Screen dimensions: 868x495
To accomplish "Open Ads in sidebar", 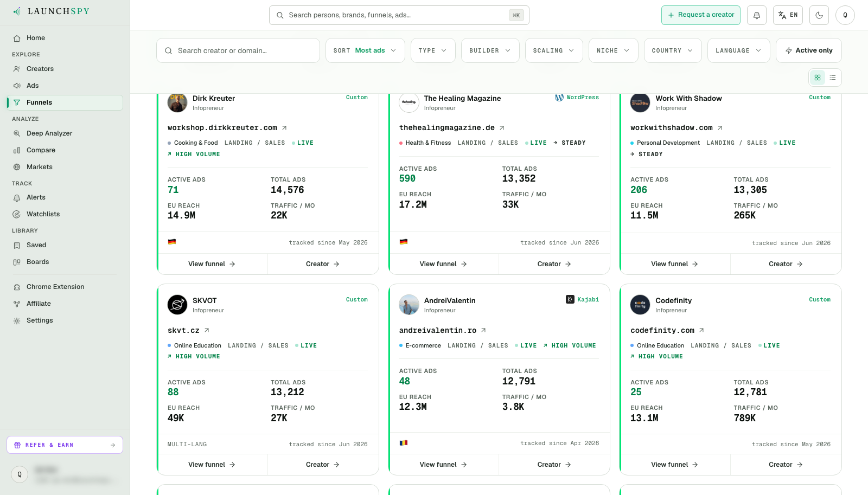I will (x=65, y=86).
